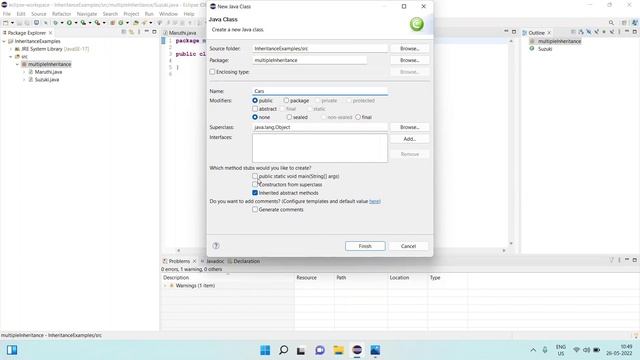Screen dimensions: 640x360
Task: Click the 'here' link for comment templates
Action: coord(375,201)
